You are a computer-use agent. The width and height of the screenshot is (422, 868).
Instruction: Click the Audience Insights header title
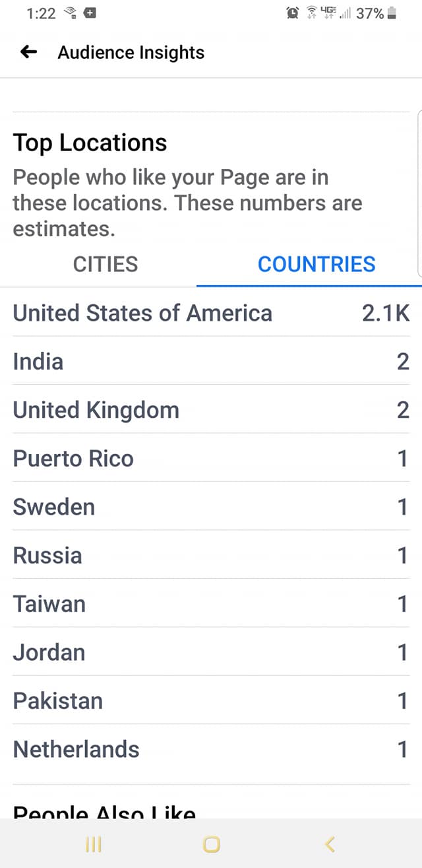(x=131, y=53)
